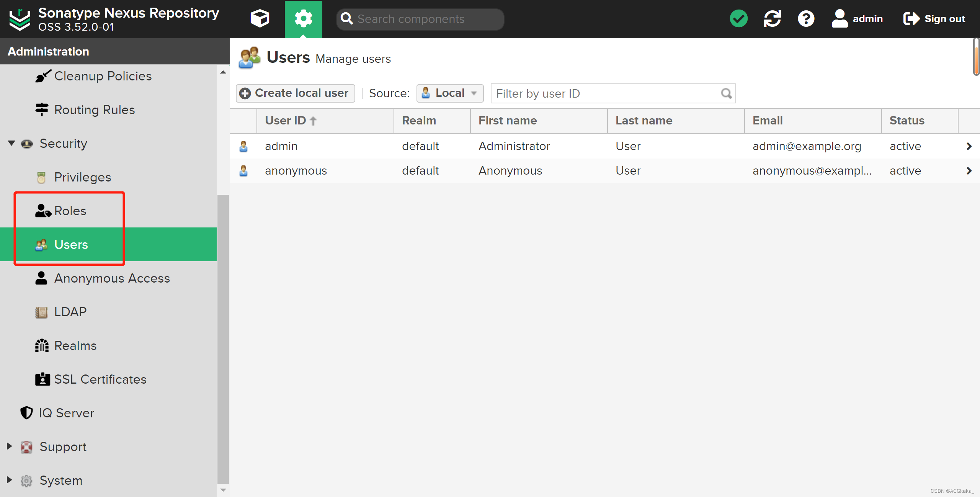Screen dimensions: 980x497
Task: Toggle the System section in sidebar
Action: click(10, 481)
